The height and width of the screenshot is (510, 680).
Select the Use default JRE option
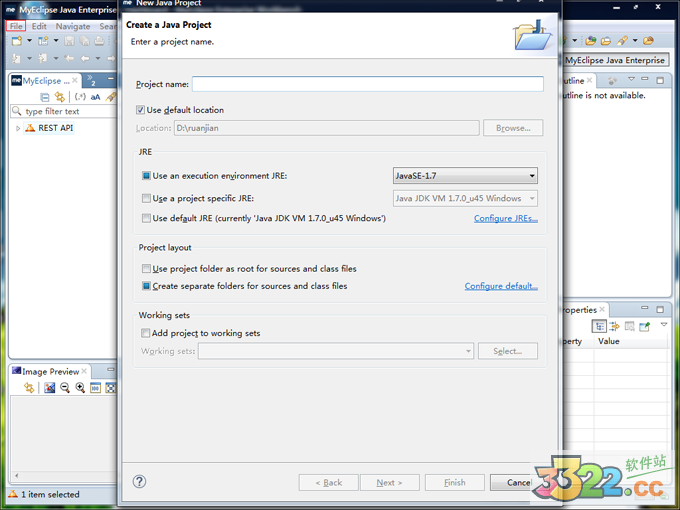click(x=146, y=218)
